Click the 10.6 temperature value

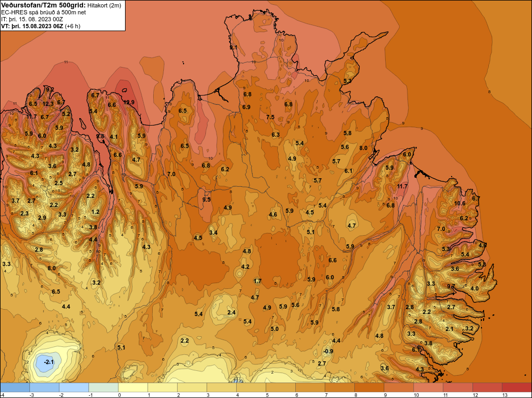click(460, 204)
